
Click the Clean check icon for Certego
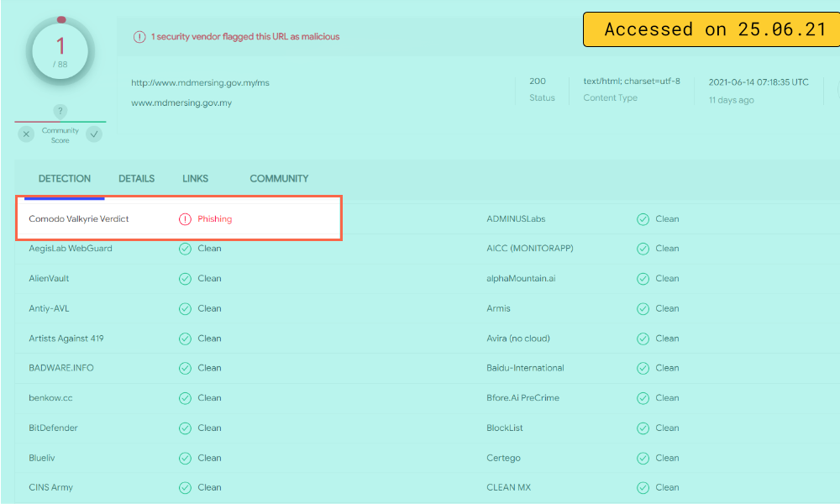(643, 459)
